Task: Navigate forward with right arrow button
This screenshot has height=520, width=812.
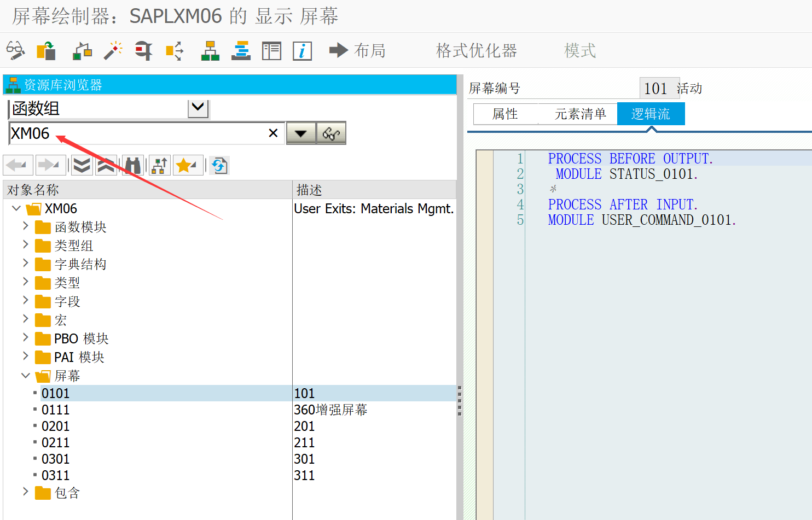Action: pos(50,165)
